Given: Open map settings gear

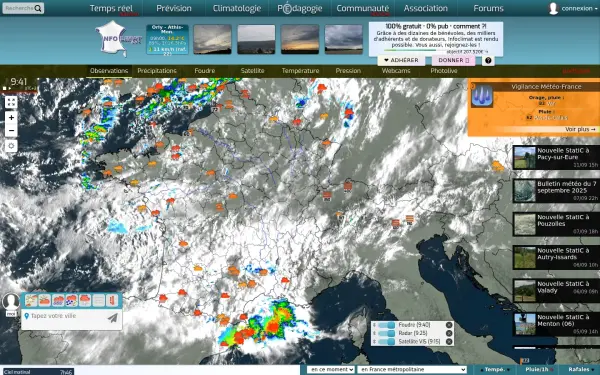Looking at the screenshot, I should pos(11,146).
